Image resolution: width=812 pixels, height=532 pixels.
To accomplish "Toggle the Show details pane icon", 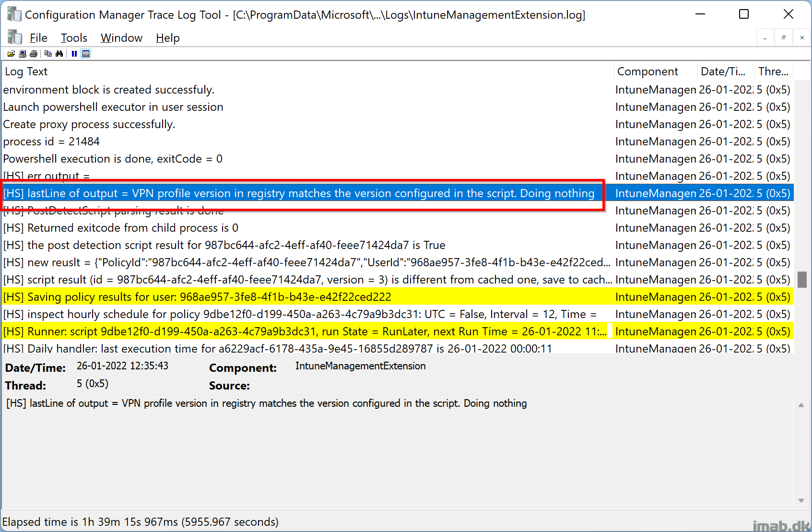I will click(86, 54).
